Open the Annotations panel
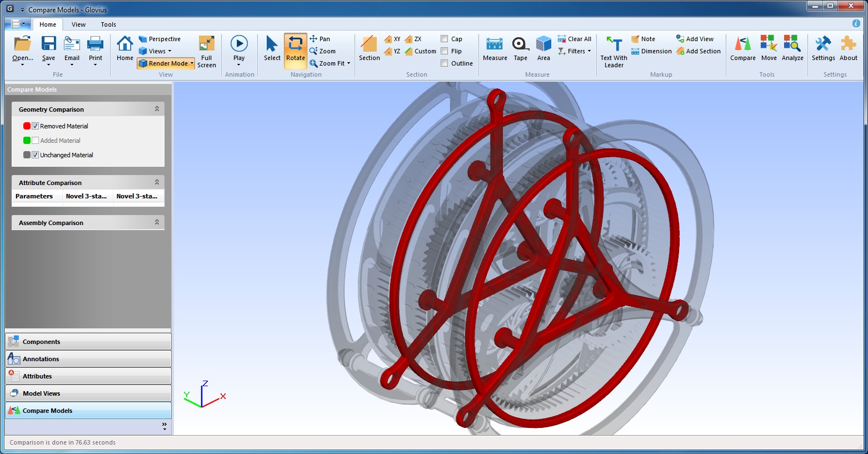Image resolution: width=868 pixels, height=454 pixels. point(88,358)
